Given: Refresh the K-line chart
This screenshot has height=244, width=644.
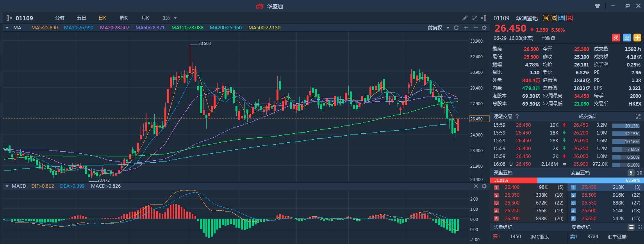Looking at the screenshot, I should point(456,28).
